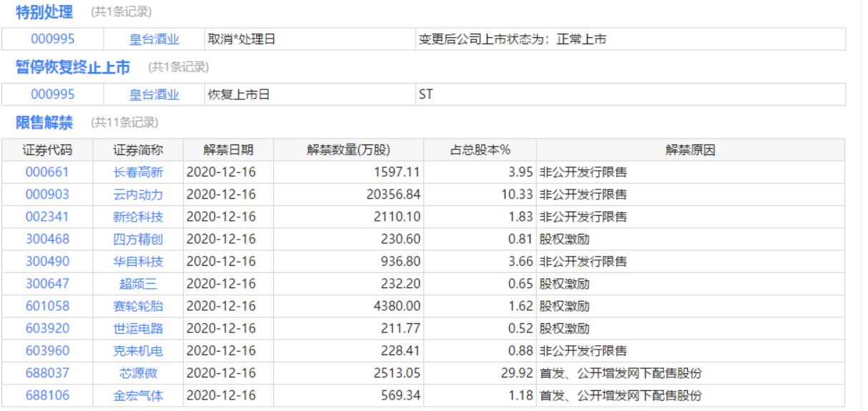Viewport: 868px width, 411px height.
Task: Open the 赛轮轮胎 stock link
Action: coord(138,306)
